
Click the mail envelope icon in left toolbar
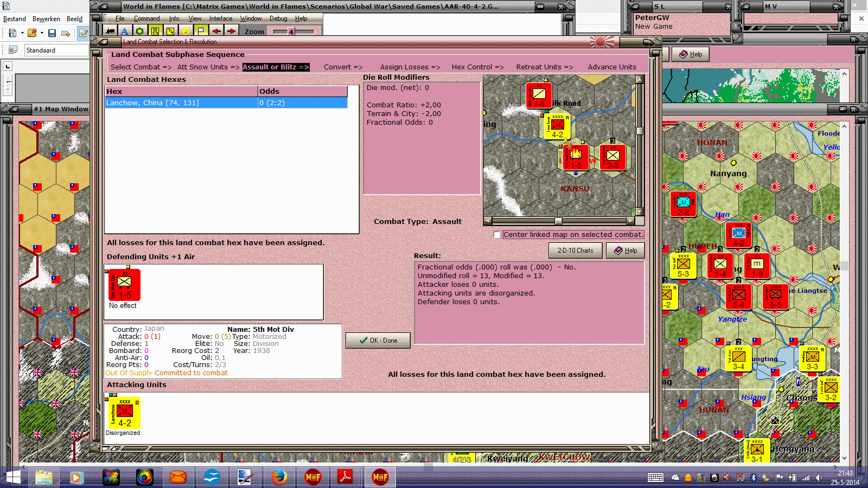(66, 33)
